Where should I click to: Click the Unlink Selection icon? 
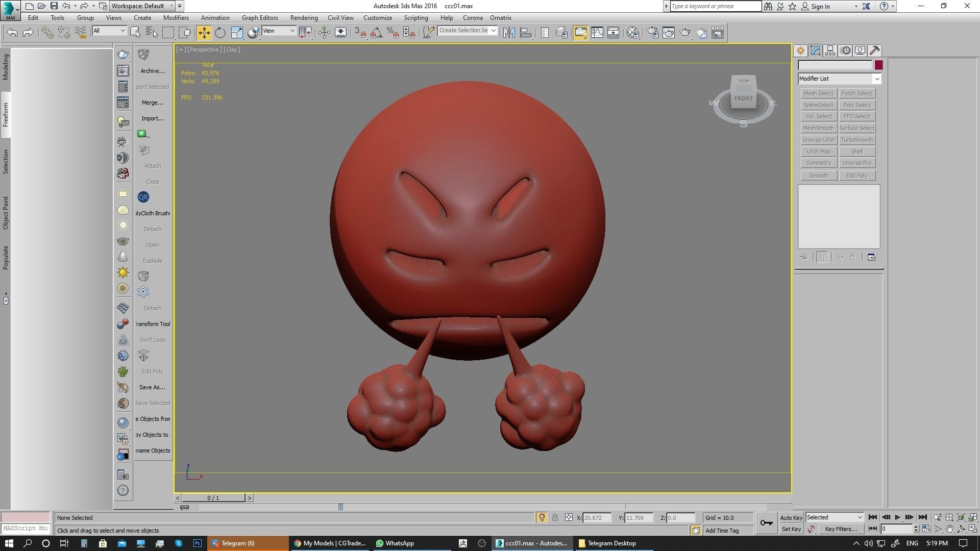[64, 33]
